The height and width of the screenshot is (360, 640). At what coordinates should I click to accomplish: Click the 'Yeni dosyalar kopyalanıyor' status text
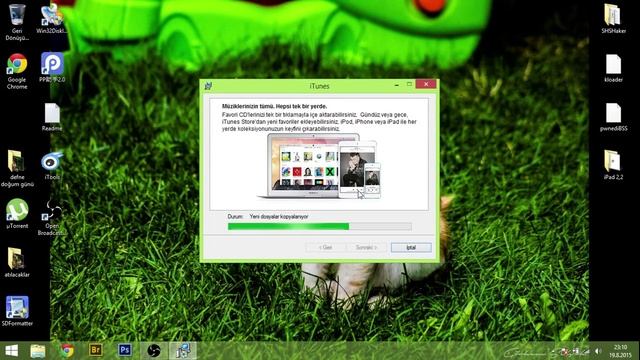tap(279, 217)
